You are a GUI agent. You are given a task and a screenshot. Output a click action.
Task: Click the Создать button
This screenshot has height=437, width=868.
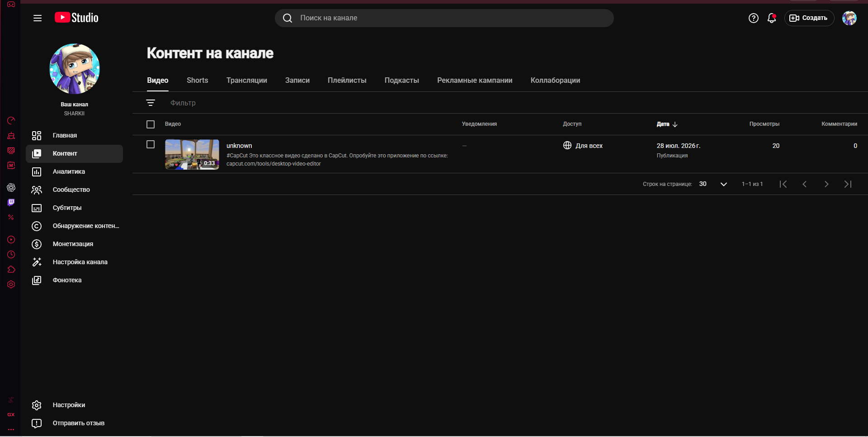coord(809,18)
